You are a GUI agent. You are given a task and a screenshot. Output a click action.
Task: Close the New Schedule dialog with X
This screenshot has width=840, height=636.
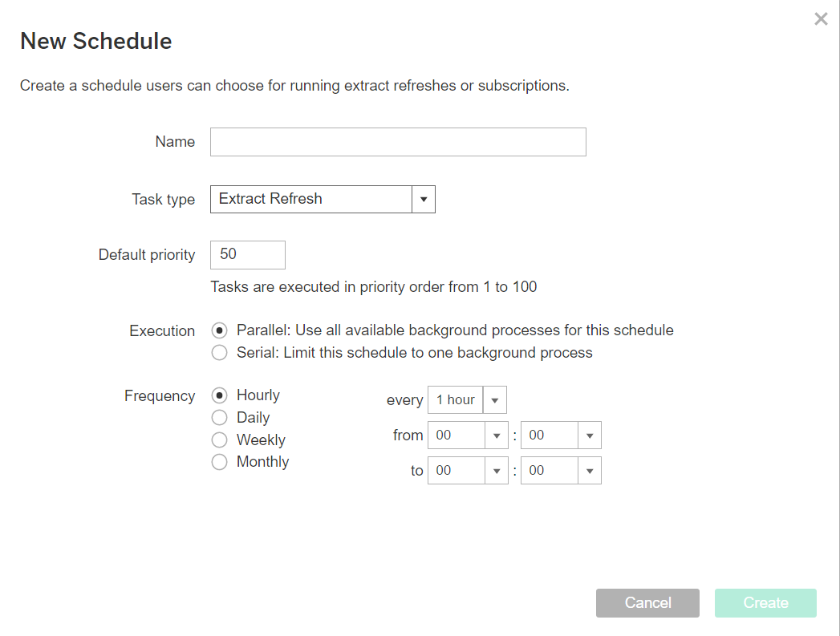click(821, 19)
